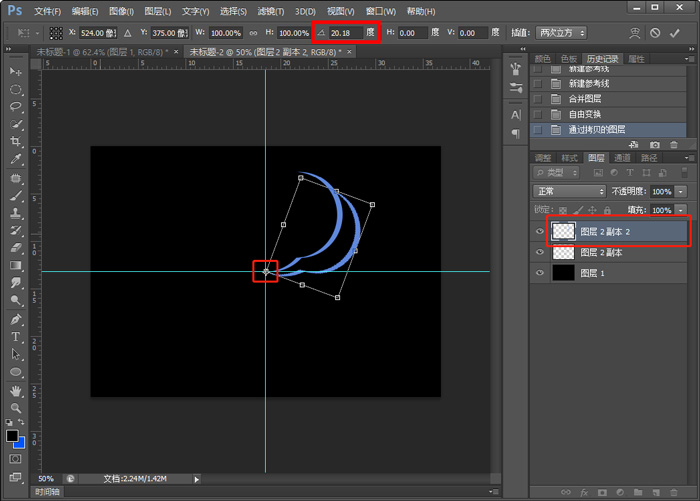
Task: Hide the 图层 1 layer
Action: click(540, 273)
